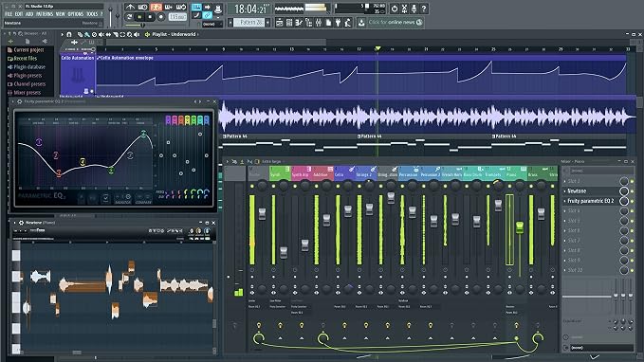Open the OPTIONS menu
This screenshot has height=362, width=644.
pos(76,14)
